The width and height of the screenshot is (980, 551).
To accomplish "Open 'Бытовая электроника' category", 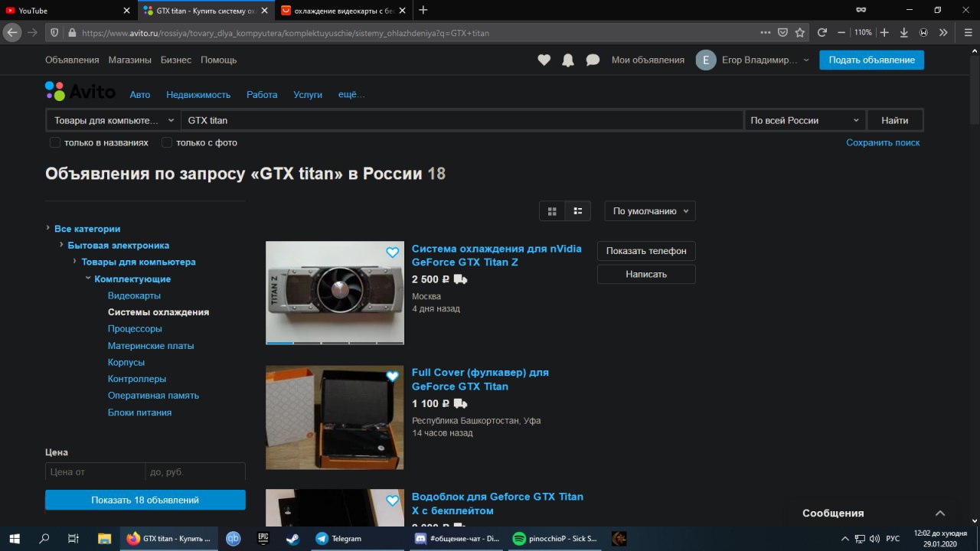I will tap(119, 246).
